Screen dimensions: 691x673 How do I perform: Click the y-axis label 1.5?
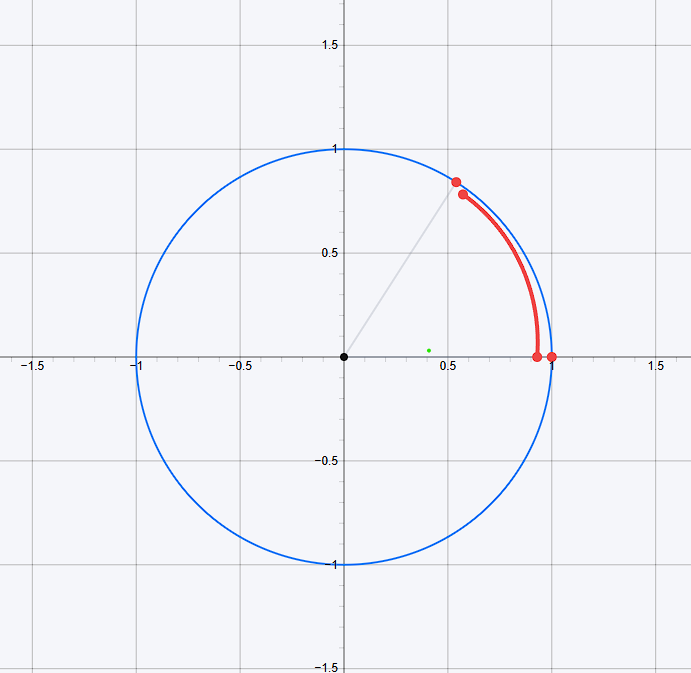point(330,45)
